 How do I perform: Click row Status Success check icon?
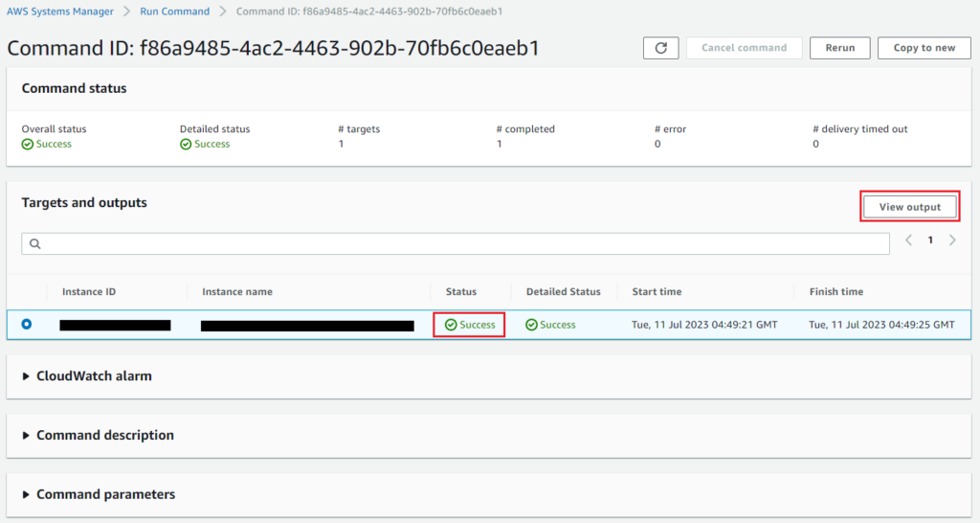[x=451, y=325]
